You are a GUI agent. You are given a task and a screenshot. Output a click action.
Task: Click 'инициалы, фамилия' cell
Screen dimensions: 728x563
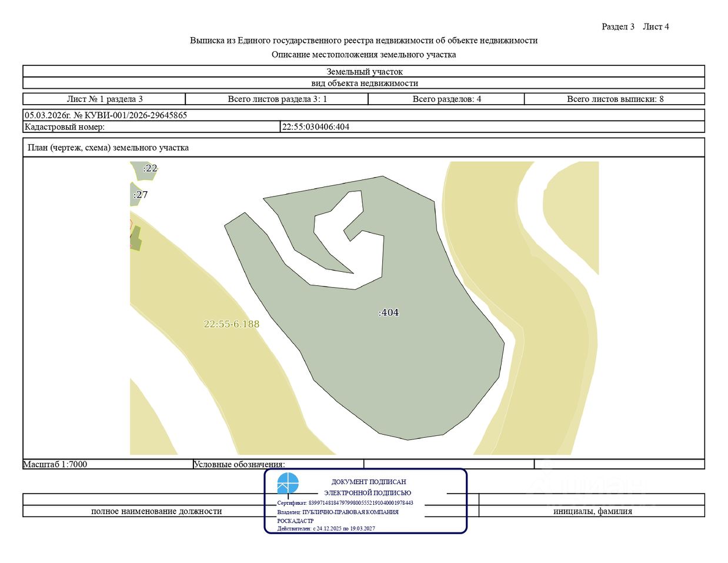(592, 511)
